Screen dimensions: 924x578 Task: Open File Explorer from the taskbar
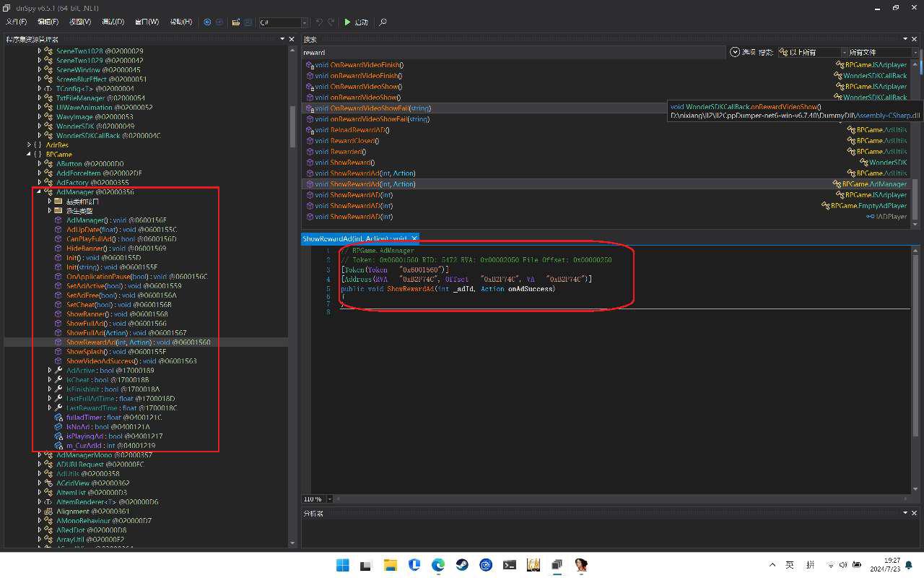coord(390,565)
